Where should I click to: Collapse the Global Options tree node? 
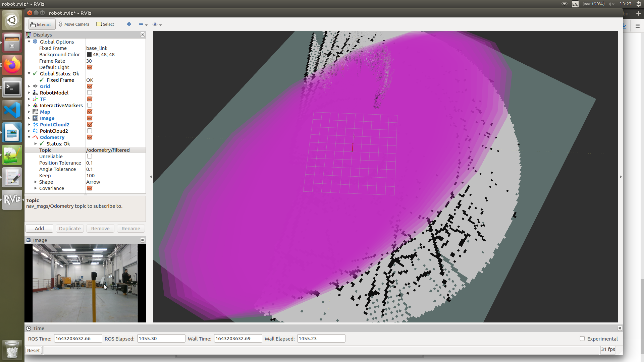tap(29, 42)
